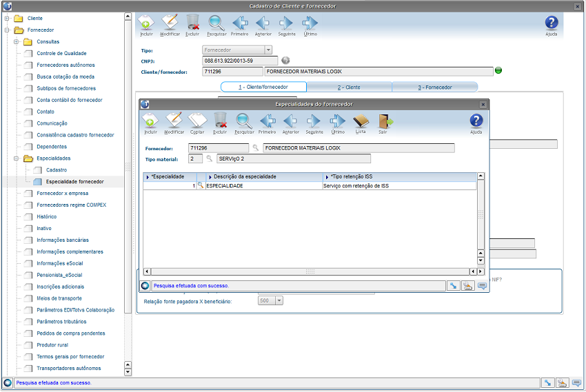The height and width of the screenshot is (392, 586).
Task: Click Modificar in the main window toolbar
Action: click(170, 25)
